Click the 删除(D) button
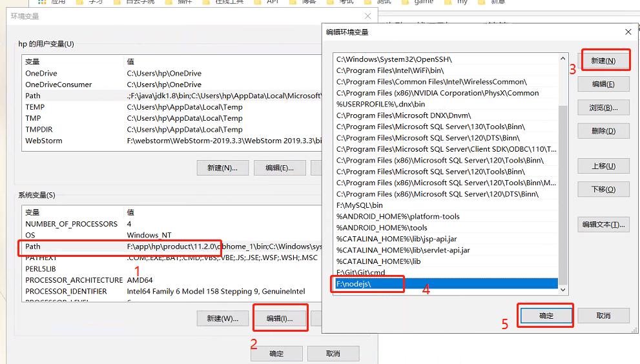The height and width of the screenshot is (364, 640). 603,131
